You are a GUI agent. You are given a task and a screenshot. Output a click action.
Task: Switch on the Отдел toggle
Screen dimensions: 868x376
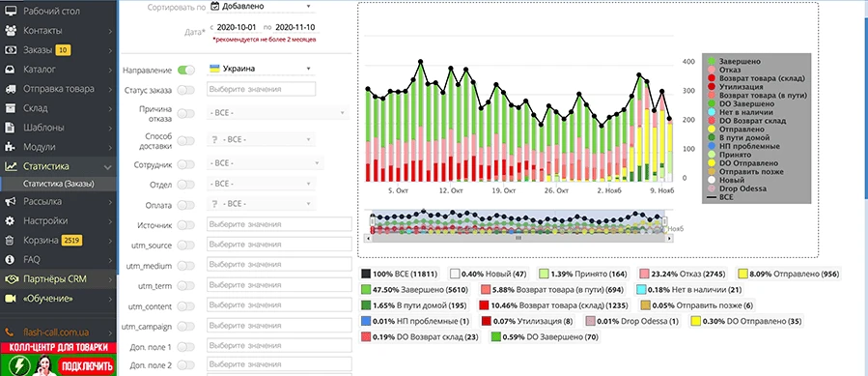point(186,184)
